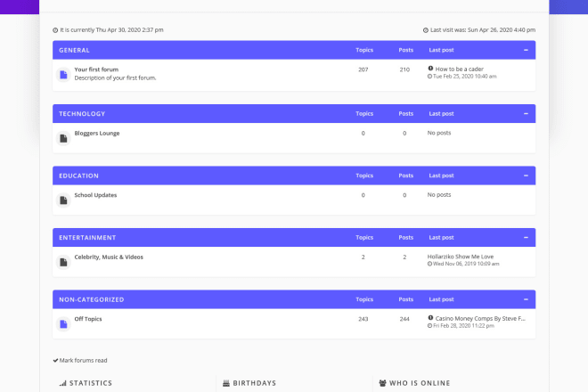Open the Non-Categorized category heading
588x392 pixels.
click(x=92, y=299)
